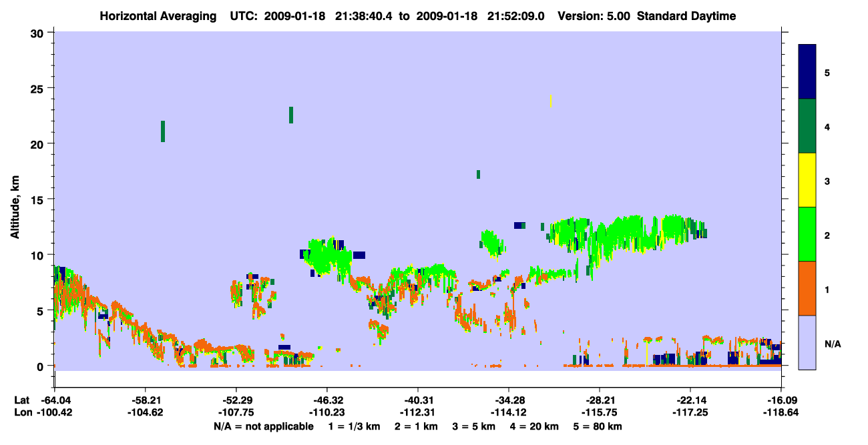Click the colorbar label 1
The image size is (868, 445).
pyautogui.click(x=827, y=289)
